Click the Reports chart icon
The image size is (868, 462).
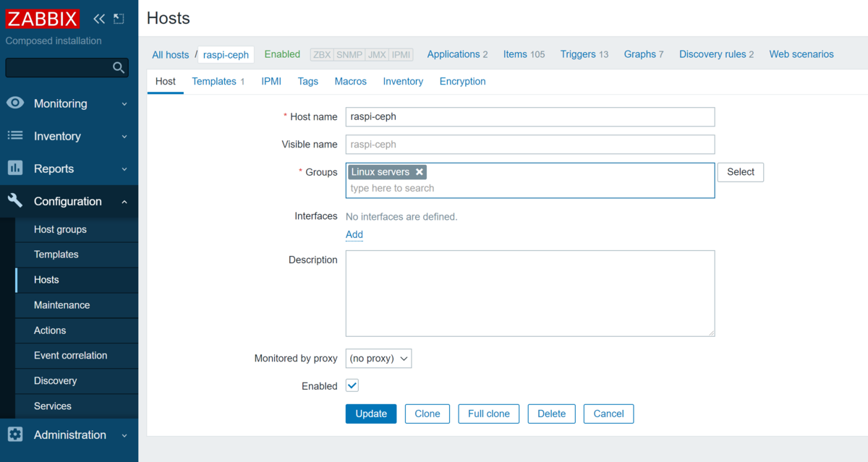pos(15,168)
